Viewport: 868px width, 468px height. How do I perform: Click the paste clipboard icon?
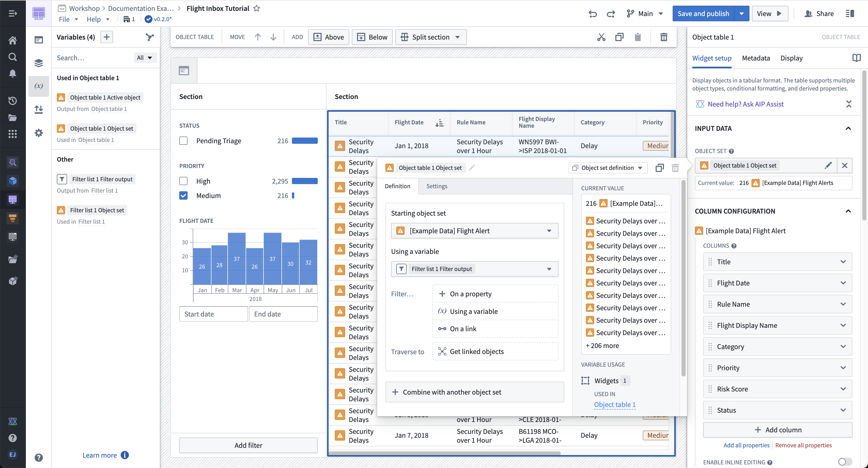point(638,37)
